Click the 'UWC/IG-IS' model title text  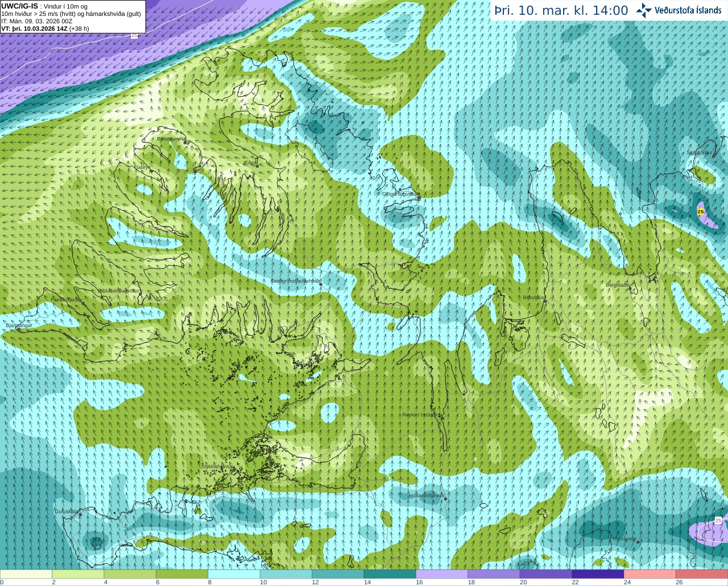click(x=19, y=6)
